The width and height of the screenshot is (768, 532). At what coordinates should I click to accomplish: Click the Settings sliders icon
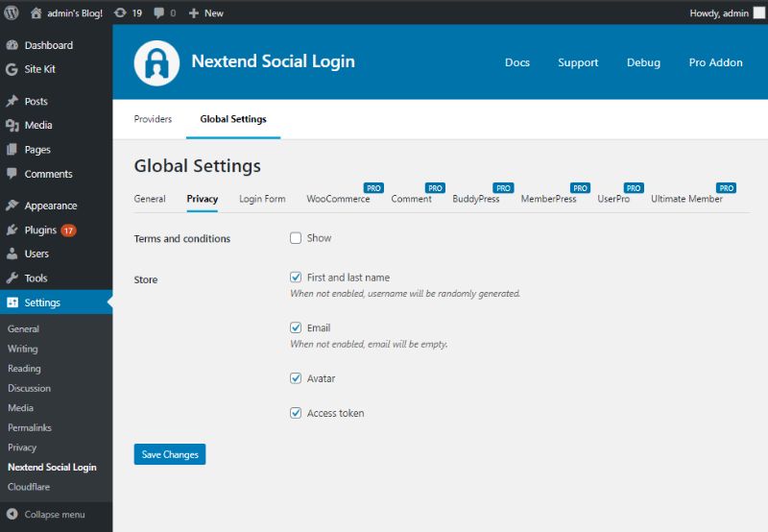click(12, 302)
